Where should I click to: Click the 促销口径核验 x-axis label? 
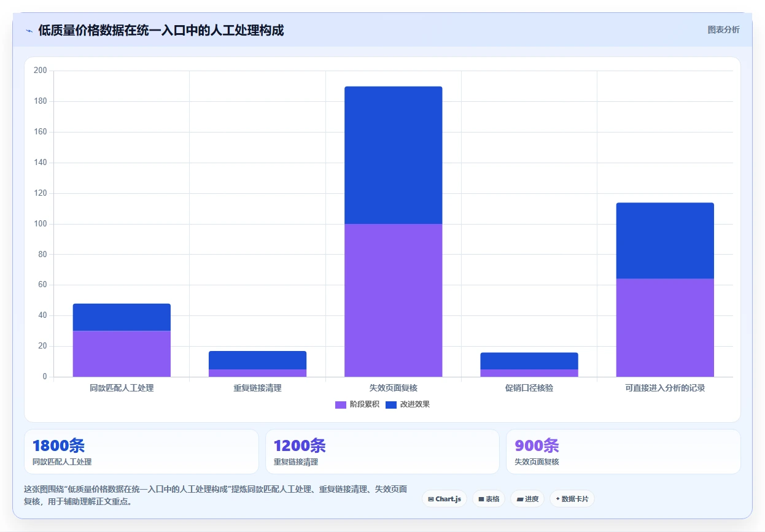(529, 388)
